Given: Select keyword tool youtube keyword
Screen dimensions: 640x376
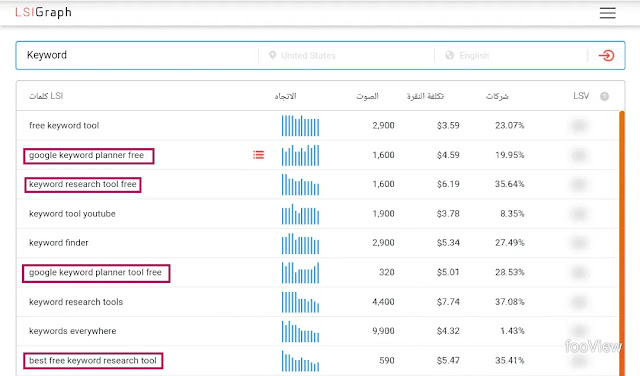Looking at the screenshot, I should (72, 214).
